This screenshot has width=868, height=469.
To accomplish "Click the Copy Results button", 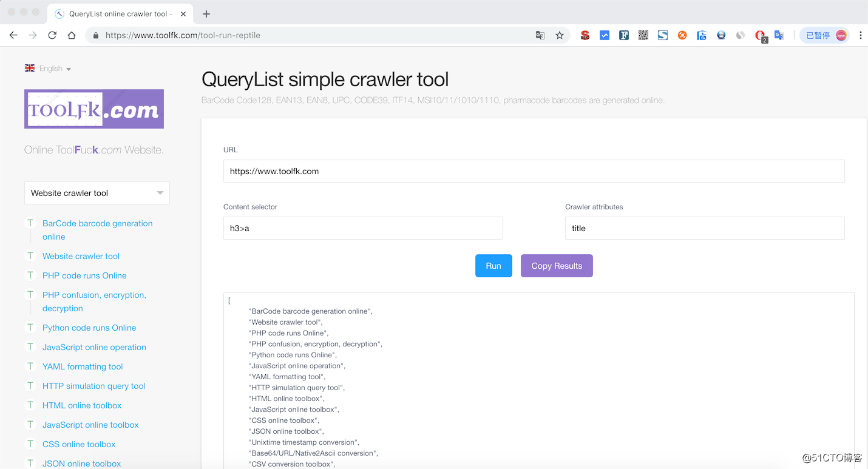I will point(557,266).
